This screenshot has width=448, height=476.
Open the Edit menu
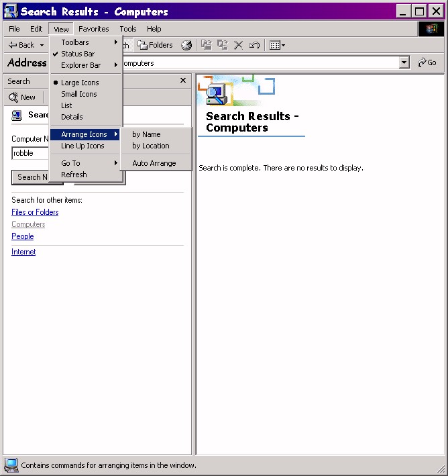[36, 29]
